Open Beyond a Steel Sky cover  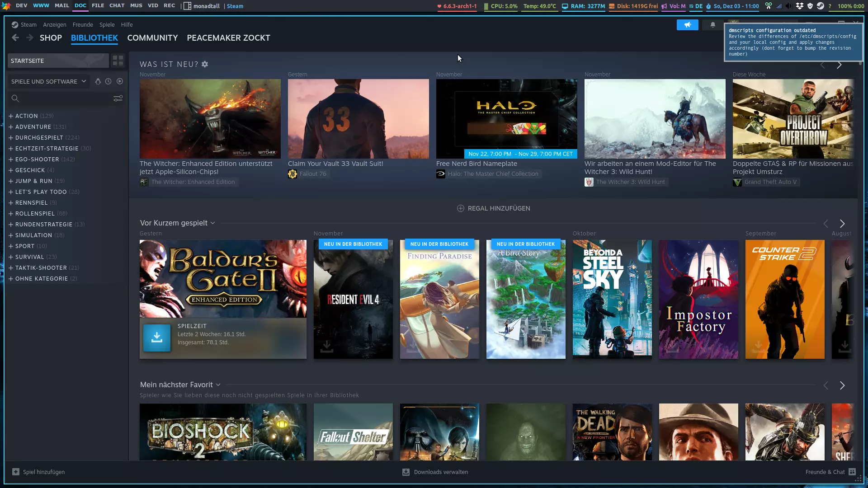click(612, 299)
